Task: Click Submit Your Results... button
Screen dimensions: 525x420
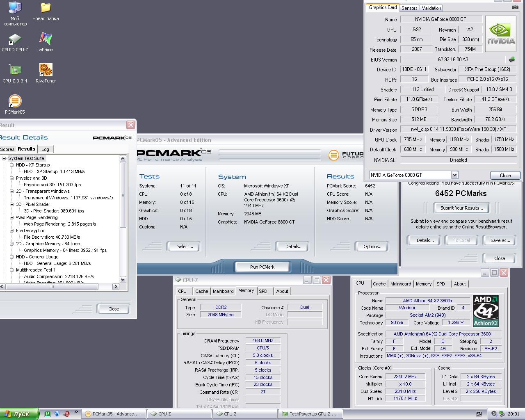Action: coord(462,208)
